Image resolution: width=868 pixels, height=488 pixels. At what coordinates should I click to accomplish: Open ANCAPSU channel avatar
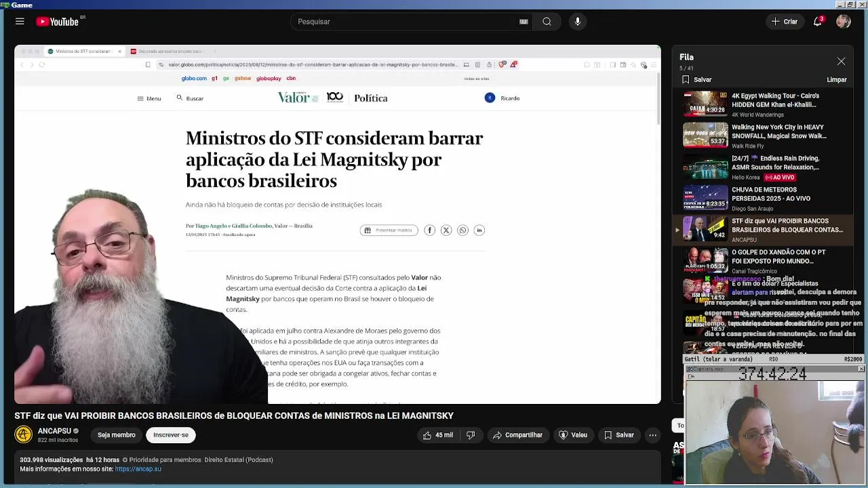[x=24, y=434]
